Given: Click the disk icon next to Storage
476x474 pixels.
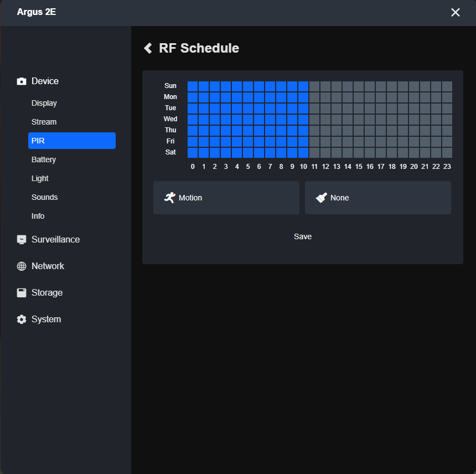Looking at the screenshot, I should pyautogui.click(x=21, y=293).
